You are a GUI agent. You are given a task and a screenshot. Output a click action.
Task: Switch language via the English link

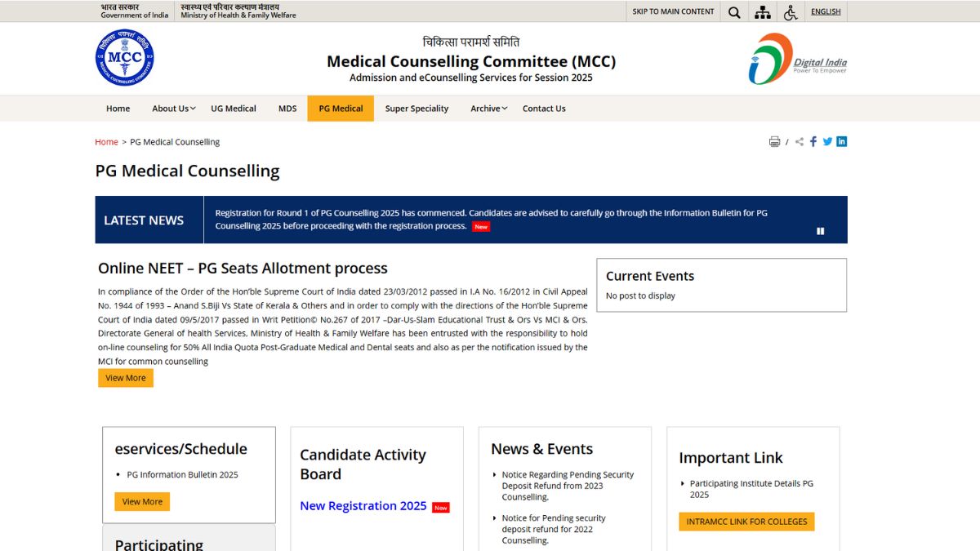coord(826,11)
